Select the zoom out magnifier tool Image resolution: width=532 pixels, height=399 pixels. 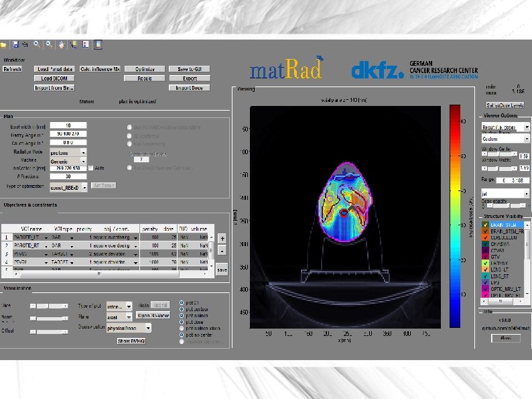coord(49,44)
